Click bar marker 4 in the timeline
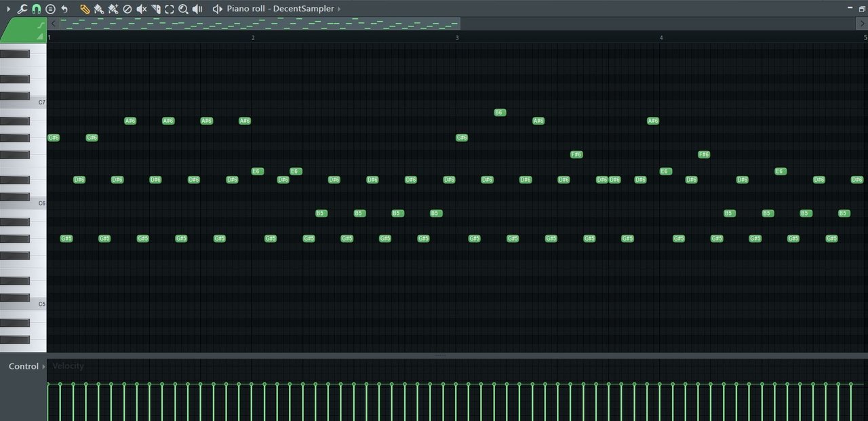This screenshot has height=421, width=868. 661,37
